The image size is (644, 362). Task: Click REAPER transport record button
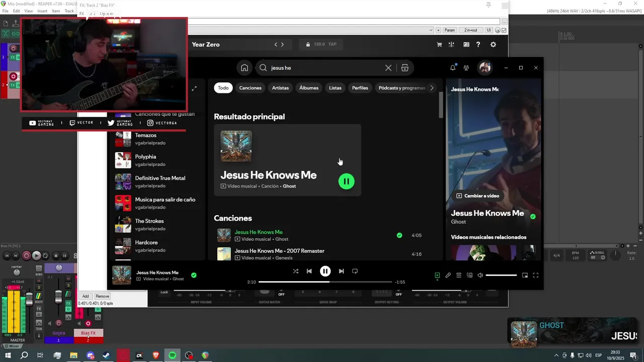(x=27, y=255)
